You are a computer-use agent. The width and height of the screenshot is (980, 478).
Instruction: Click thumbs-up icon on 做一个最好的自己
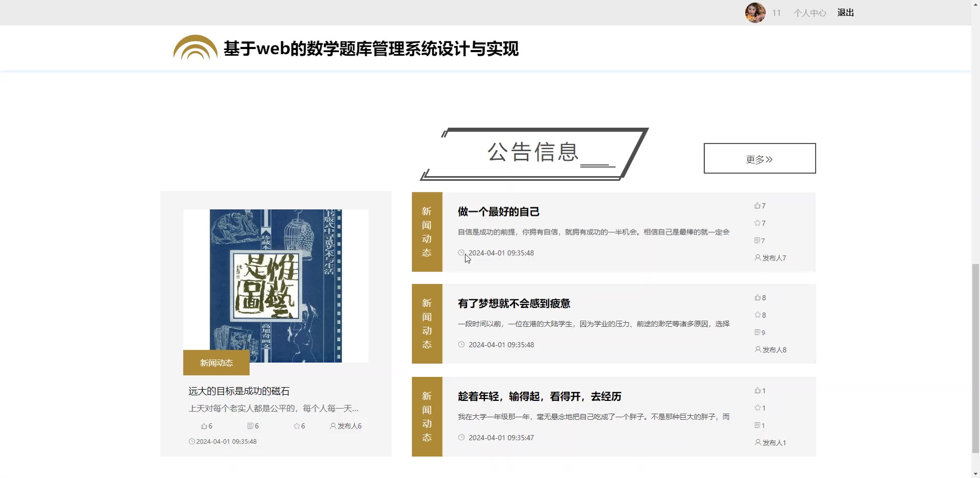[x=757, y=206]
